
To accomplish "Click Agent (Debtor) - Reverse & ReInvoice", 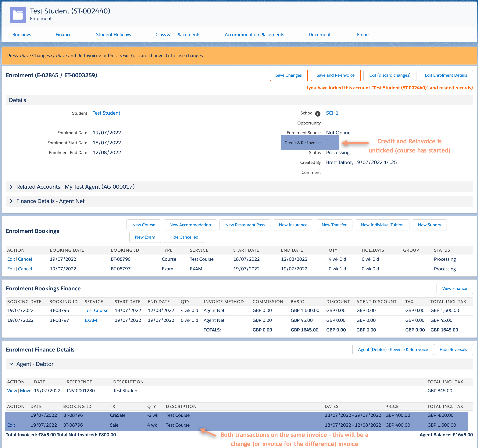I will click(393, 349).
